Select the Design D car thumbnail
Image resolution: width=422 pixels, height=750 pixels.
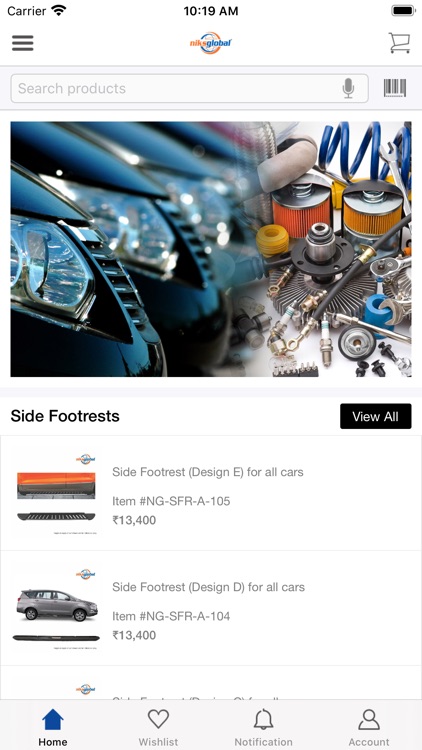pos(56,609)
